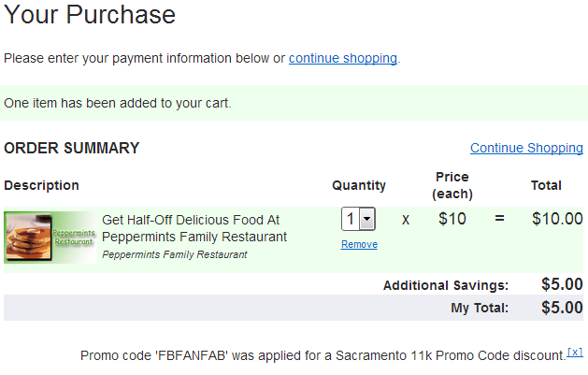Click the Additional Savings label

click(446, 285)
